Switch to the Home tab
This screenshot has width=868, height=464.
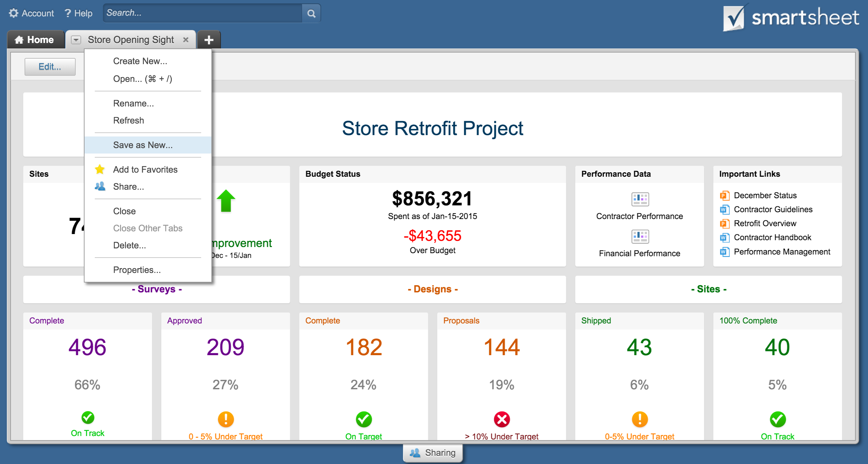[35, 40]
